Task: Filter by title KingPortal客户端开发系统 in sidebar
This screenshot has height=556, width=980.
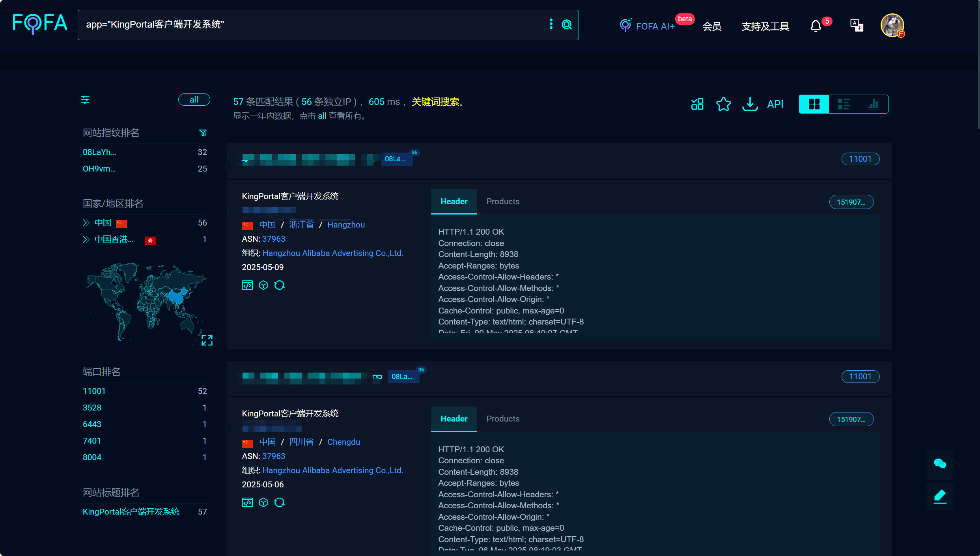Action: [131, 512]
